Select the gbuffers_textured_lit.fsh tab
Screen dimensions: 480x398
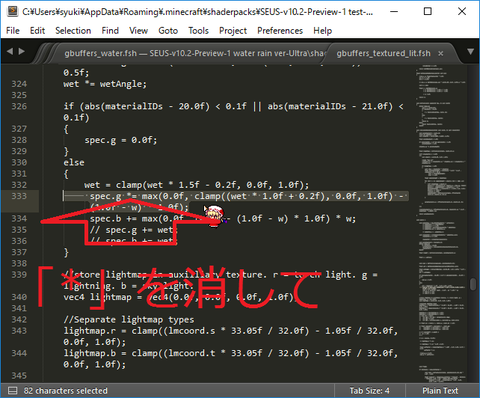[383, 53]
